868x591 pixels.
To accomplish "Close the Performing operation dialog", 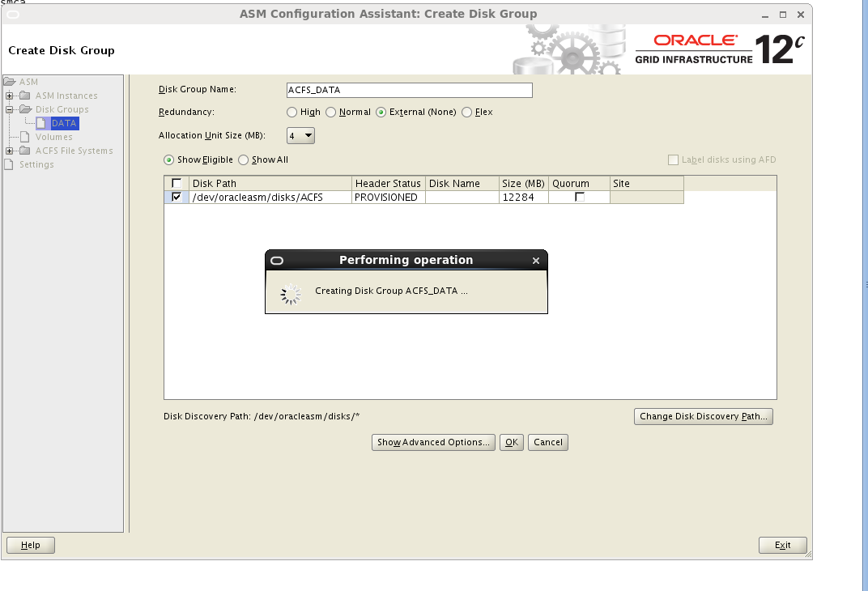I will [x=536, y=261].
